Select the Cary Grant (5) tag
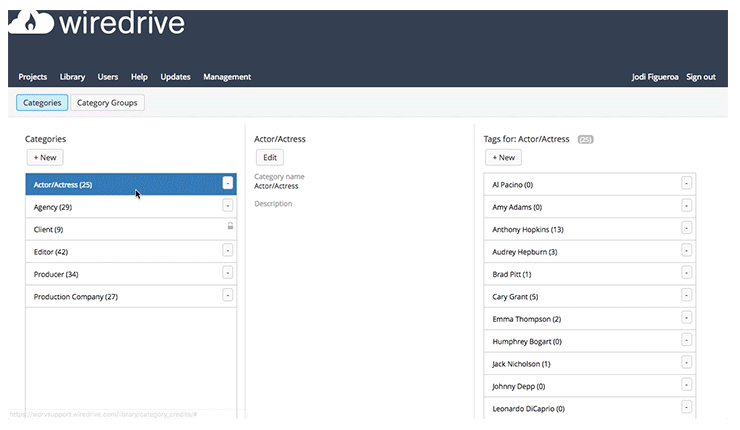Screen dimensions: 740x430 [590, 296]
